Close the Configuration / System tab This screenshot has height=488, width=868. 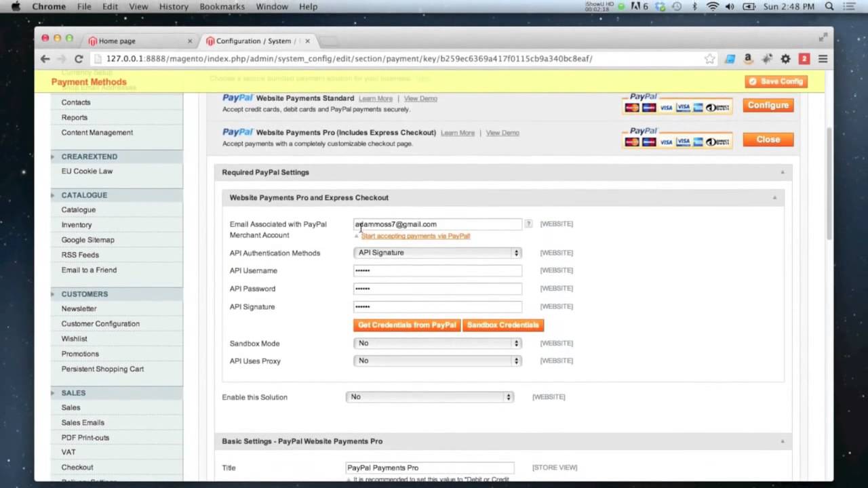[307, 41]
